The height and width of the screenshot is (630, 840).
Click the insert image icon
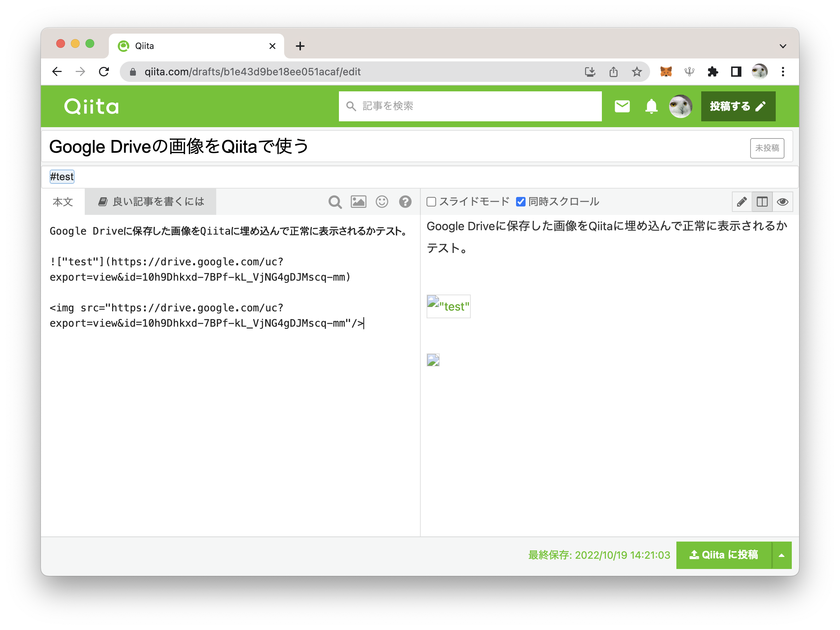coord(359,202)
